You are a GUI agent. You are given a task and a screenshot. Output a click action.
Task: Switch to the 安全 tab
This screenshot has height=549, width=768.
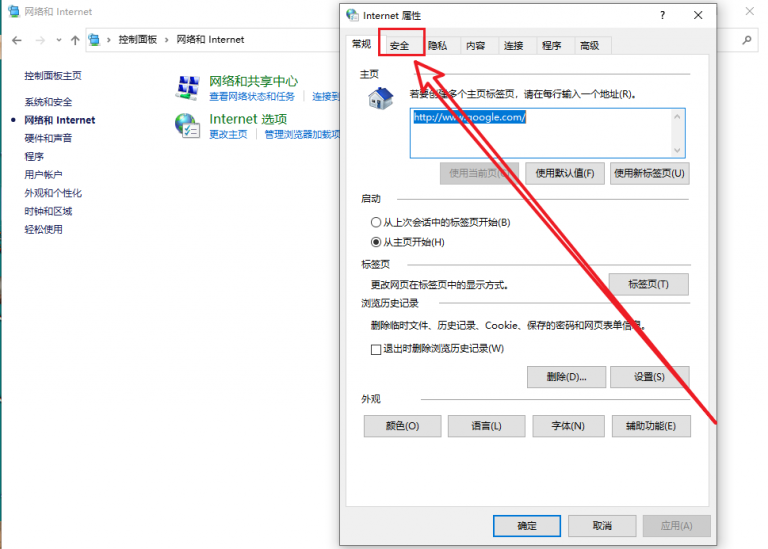tap(400, 46)
